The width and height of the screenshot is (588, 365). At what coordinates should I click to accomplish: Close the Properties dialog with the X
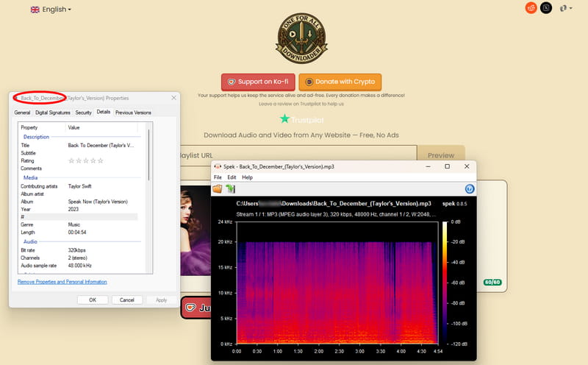point(173,98)
